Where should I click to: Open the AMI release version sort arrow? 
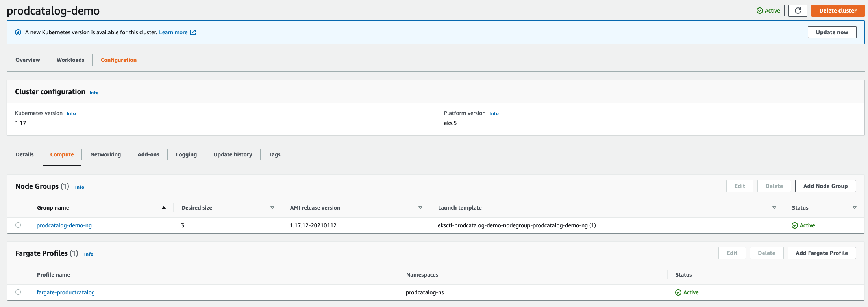click(420, 208)
